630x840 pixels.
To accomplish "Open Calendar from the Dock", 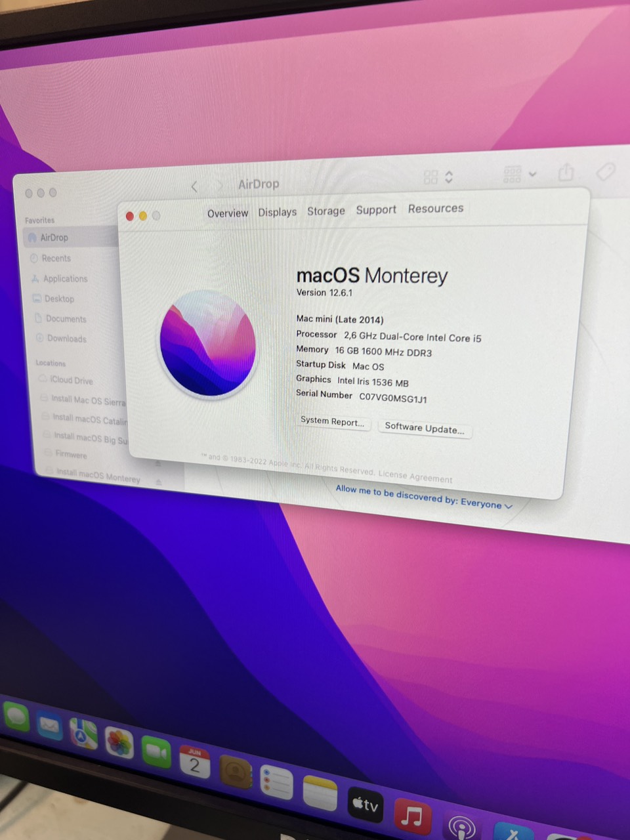I will (x=194, y=763).
